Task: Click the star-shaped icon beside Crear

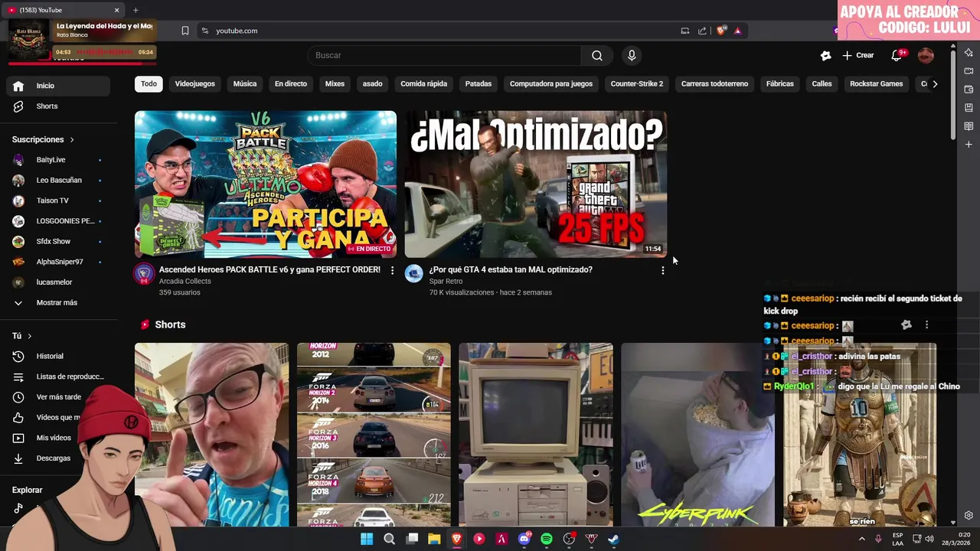Action: [x=825, y=55]
